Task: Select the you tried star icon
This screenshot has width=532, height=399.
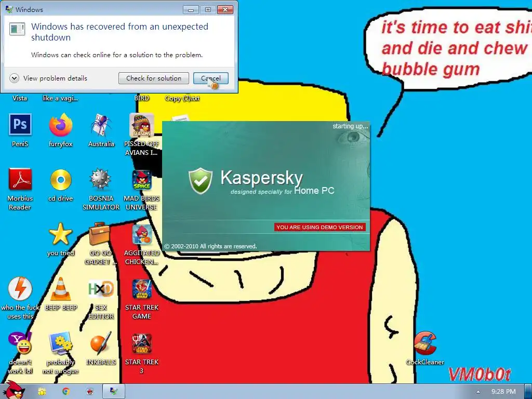Action: click(61, 234)
